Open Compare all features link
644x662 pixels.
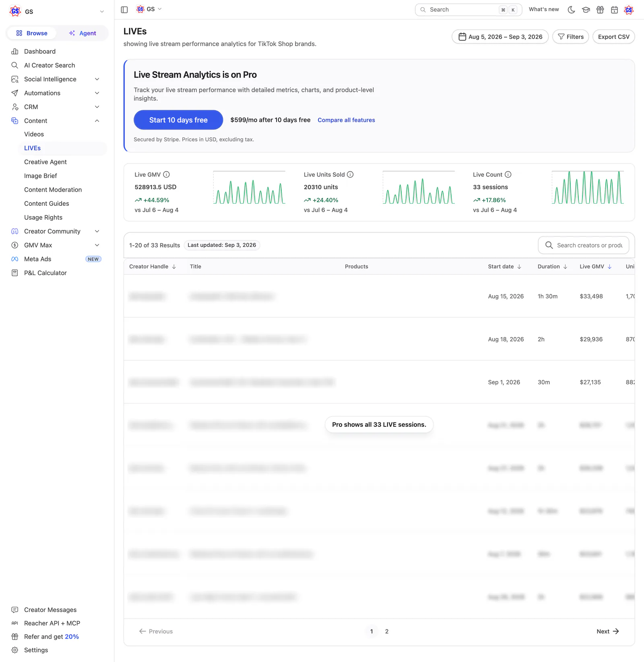pos(346,120)
